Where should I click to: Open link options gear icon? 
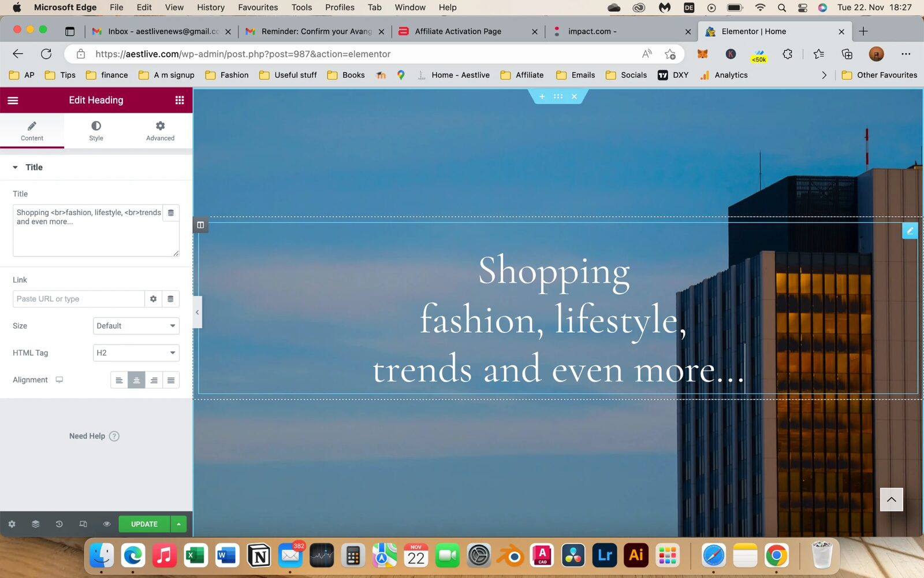coord(153,299)
